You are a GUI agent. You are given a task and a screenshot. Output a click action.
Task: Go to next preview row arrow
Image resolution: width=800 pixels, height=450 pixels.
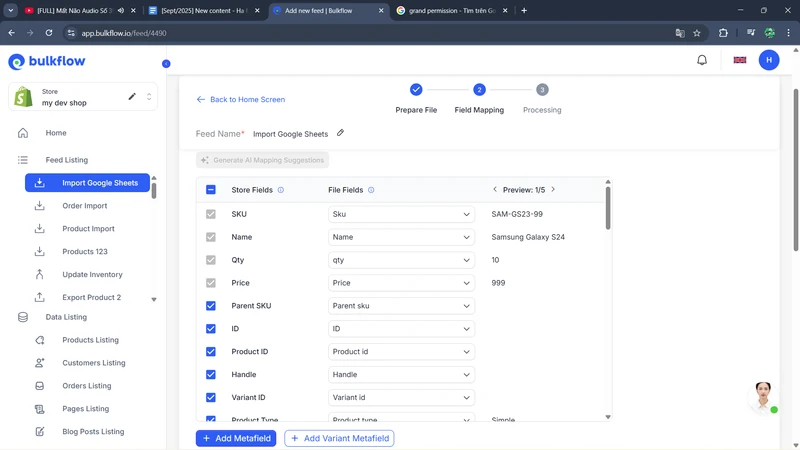click(x=553, y=190)
